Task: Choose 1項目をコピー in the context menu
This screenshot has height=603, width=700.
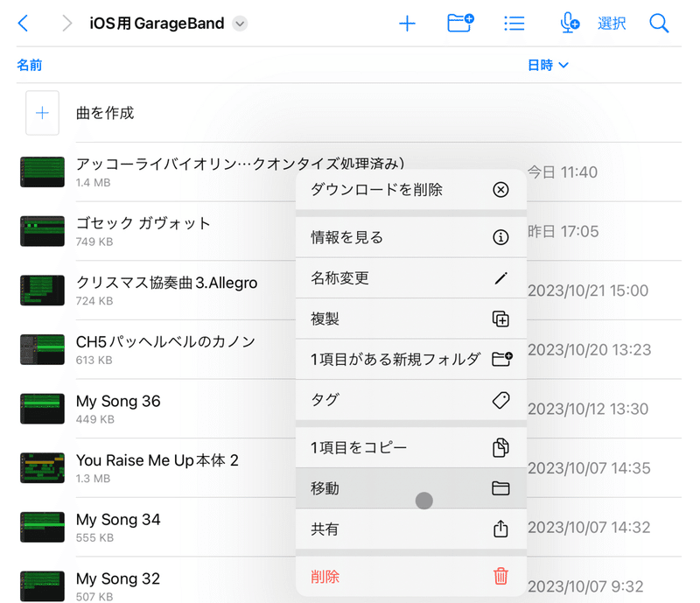Action: (411, 447)
